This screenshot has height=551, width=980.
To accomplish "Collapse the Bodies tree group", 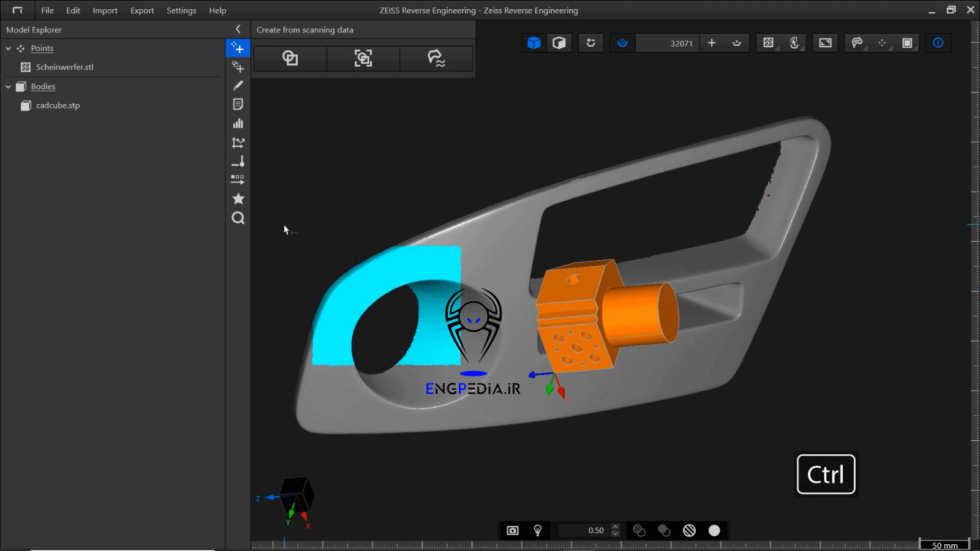I will click(x=9, y=87).
